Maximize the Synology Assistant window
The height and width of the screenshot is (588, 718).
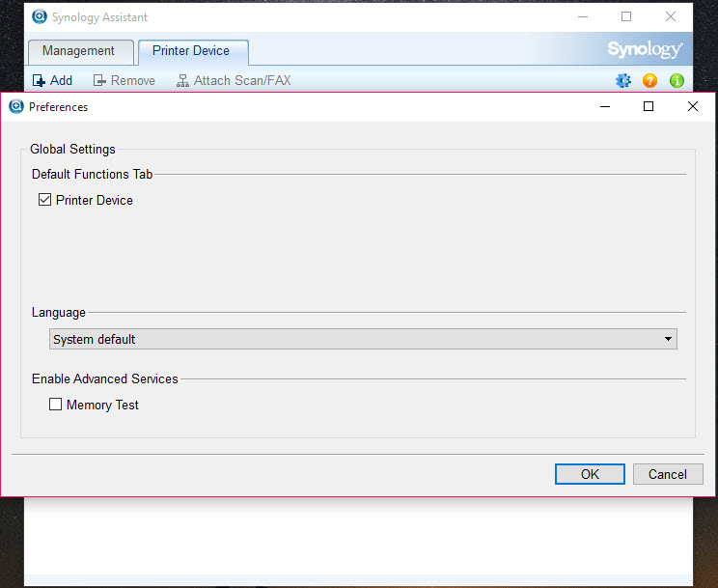pyautogui.click(x=626, y=17)
